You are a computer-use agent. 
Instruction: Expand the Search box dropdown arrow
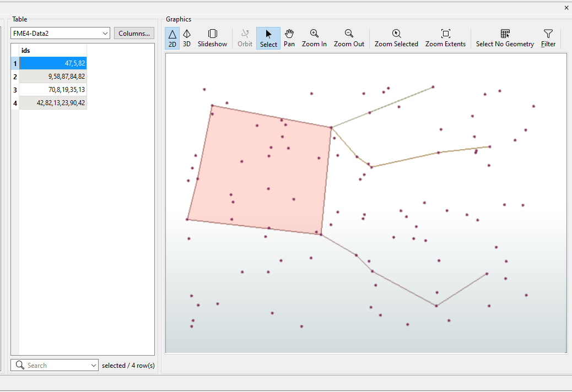[93, 366]
